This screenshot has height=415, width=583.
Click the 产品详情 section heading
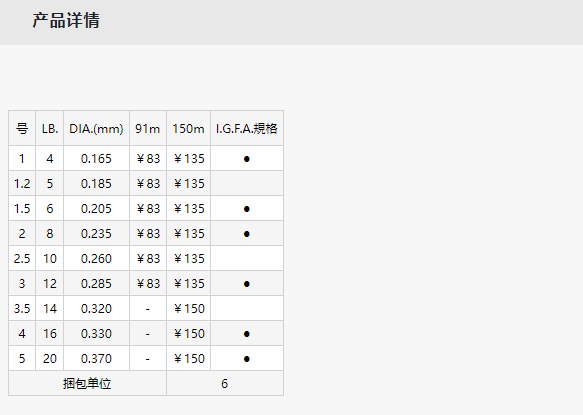66,20
